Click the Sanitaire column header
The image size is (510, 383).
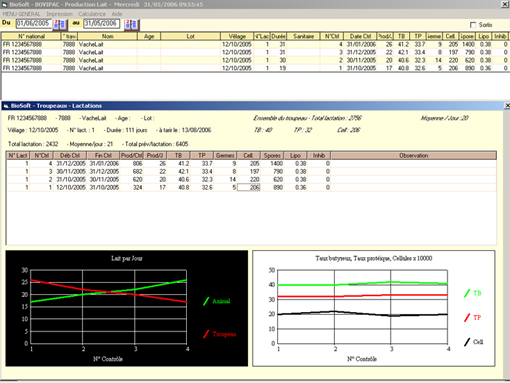point(303,36)
